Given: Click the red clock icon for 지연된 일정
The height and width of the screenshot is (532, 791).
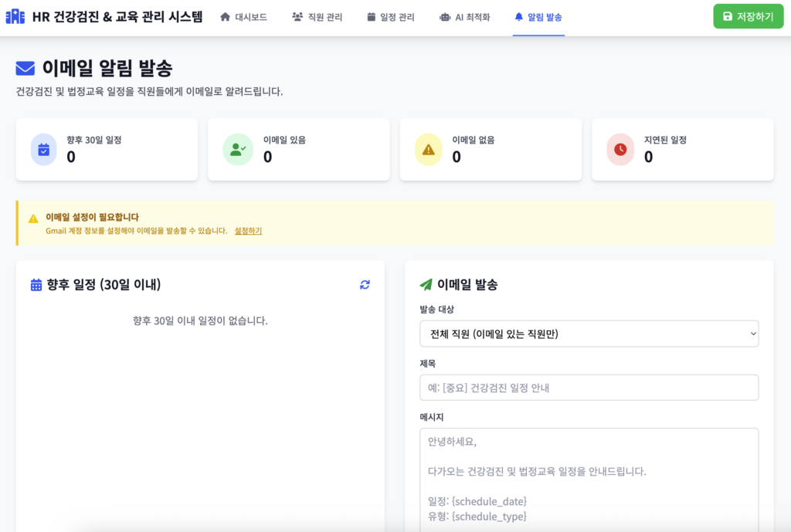Looking at the screenshot, I should tap(620, 150).
